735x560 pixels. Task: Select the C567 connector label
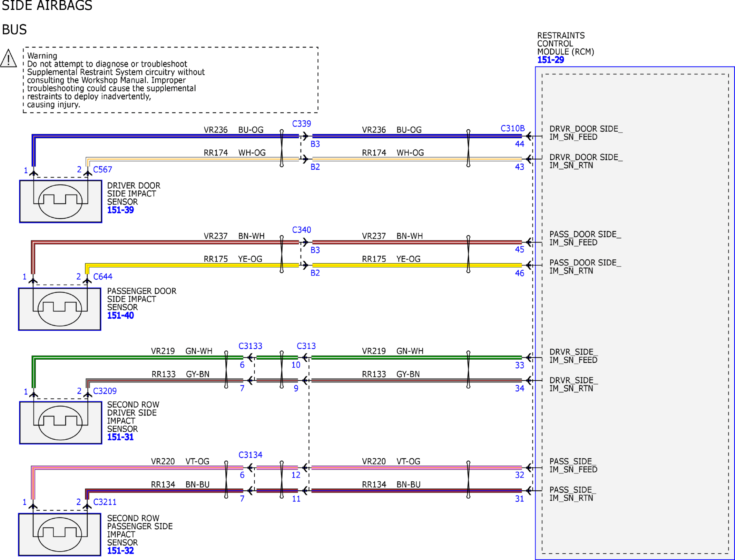click(102, 170)
